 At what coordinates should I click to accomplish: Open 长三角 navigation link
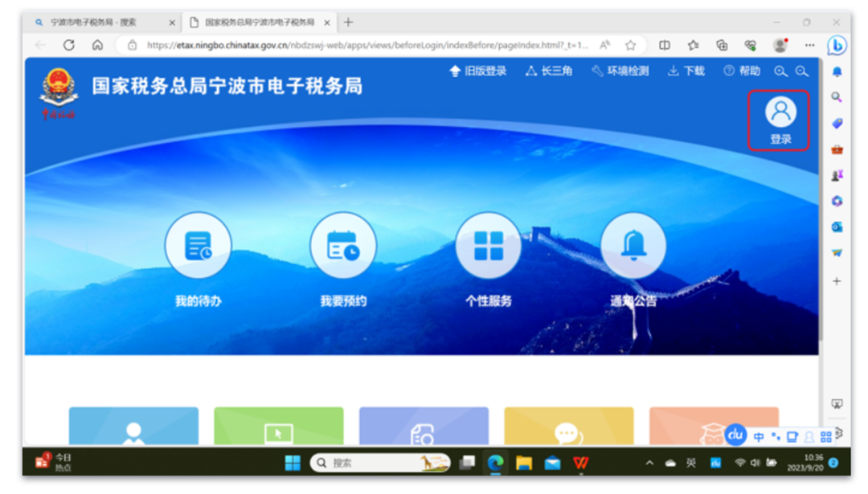[x=549, y=71]
